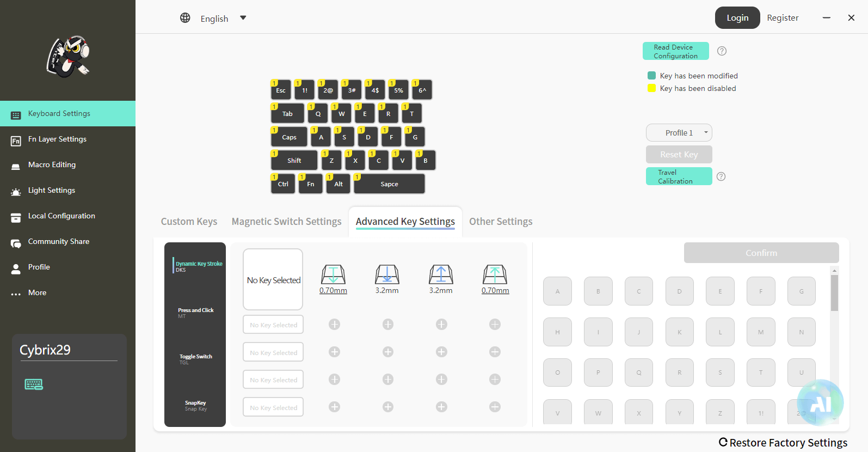868x452 pixels.
Task: Open Macro Editing in sidebar
Action: (52, 165)
